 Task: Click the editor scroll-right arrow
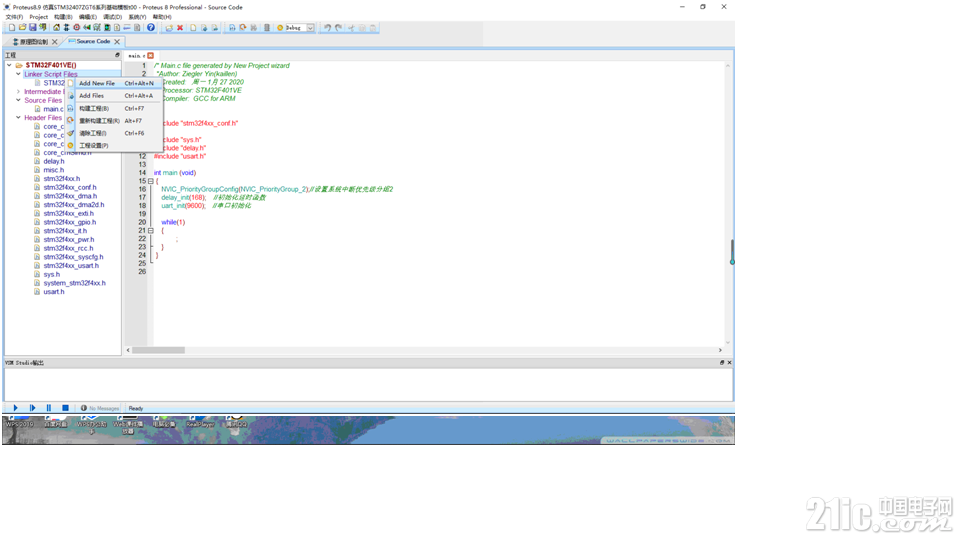[x=720, y=350]
